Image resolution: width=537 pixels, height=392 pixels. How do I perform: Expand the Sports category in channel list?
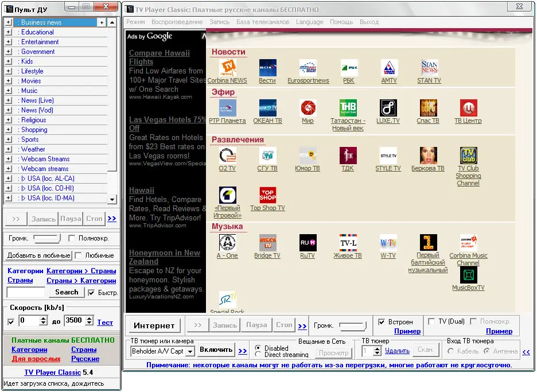(x=9, y=139)
